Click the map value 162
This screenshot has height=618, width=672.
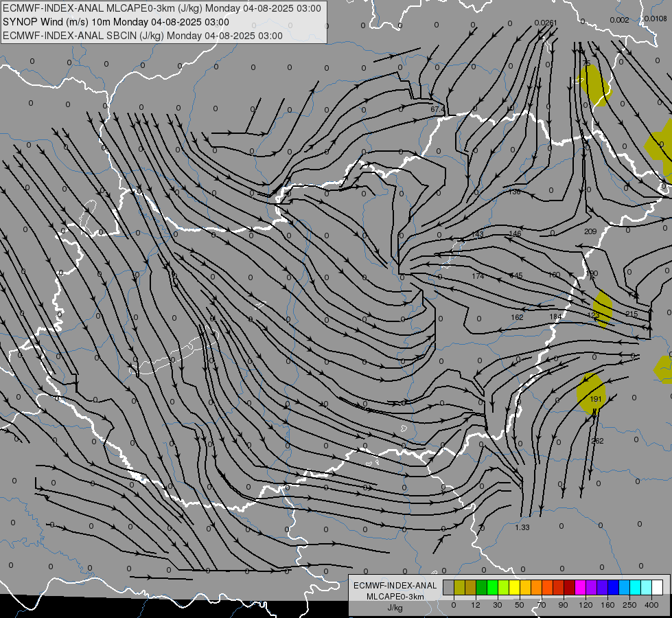point(517,317)
